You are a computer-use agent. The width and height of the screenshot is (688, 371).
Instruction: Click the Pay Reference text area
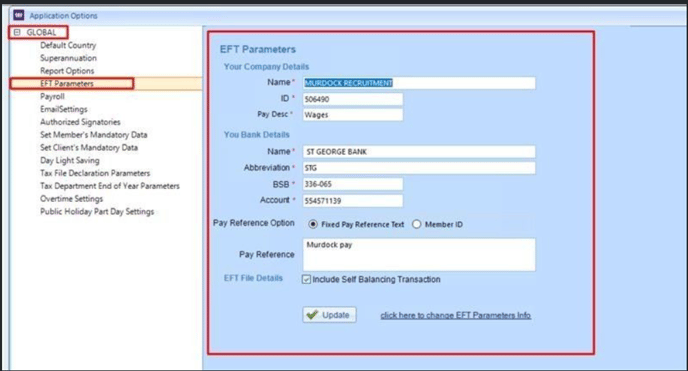click(419, 255)
